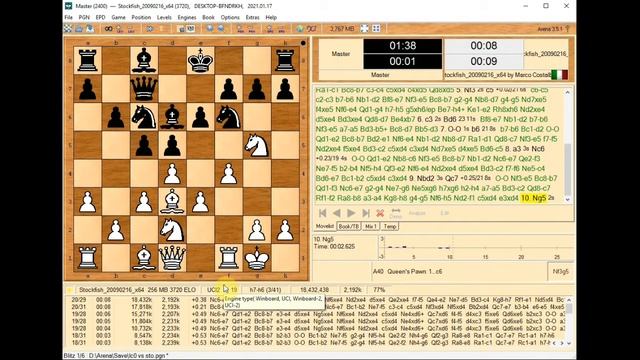
Task: Select the black queen on c7
Action: (x=144, y=89)
